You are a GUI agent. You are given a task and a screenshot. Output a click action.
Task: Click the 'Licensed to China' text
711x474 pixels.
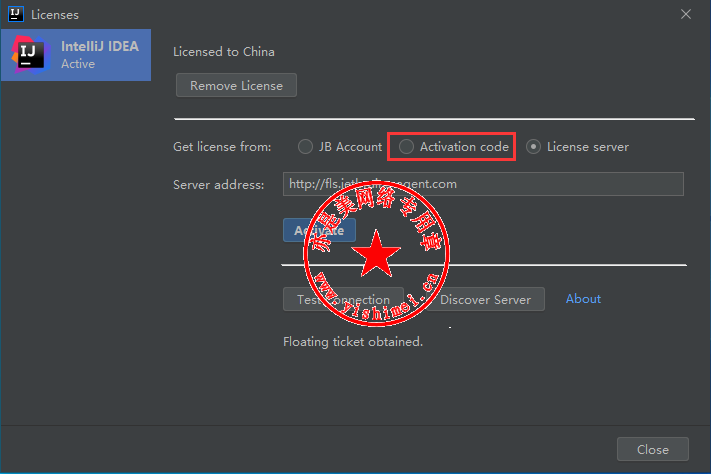click(x=224, y=52)
